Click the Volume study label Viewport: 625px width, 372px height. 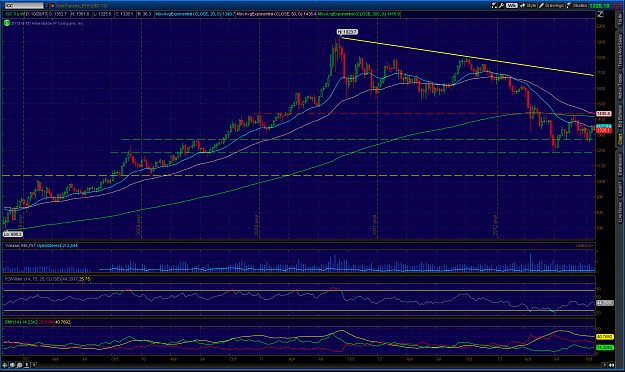point(12,246)
